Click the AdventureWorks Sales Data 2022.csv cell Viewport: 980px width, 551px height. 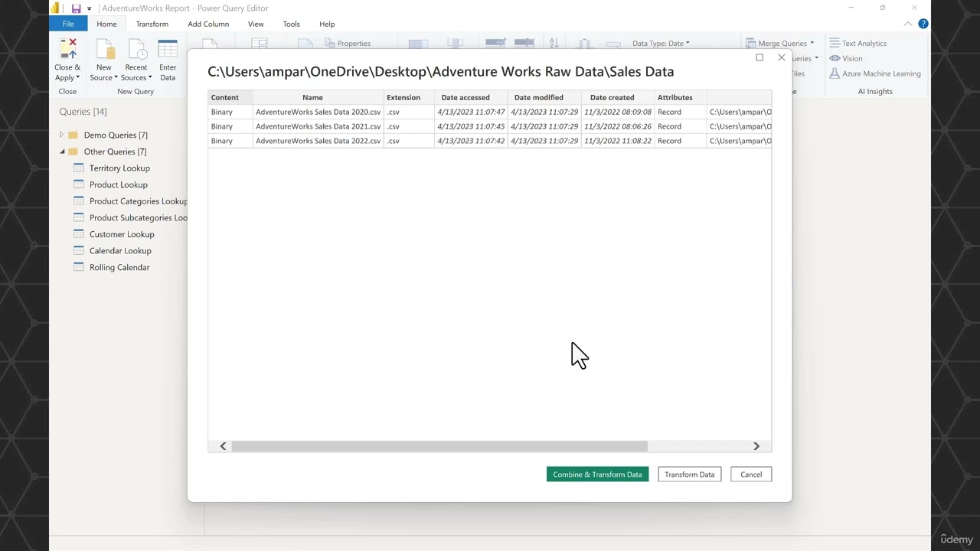[318, 141]
